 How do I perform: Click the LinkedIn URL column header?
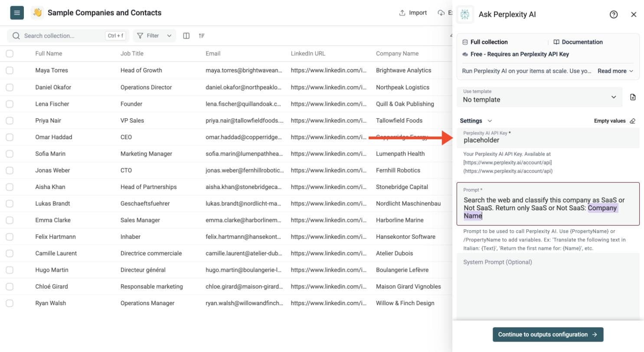pos(308,54)
